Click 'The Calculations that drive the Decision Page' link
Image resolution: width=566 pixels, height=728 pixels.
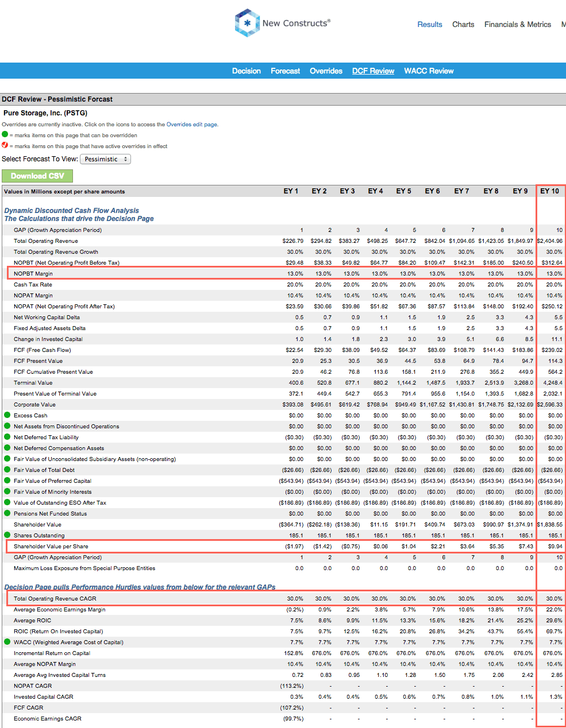(x=79, y=219)
